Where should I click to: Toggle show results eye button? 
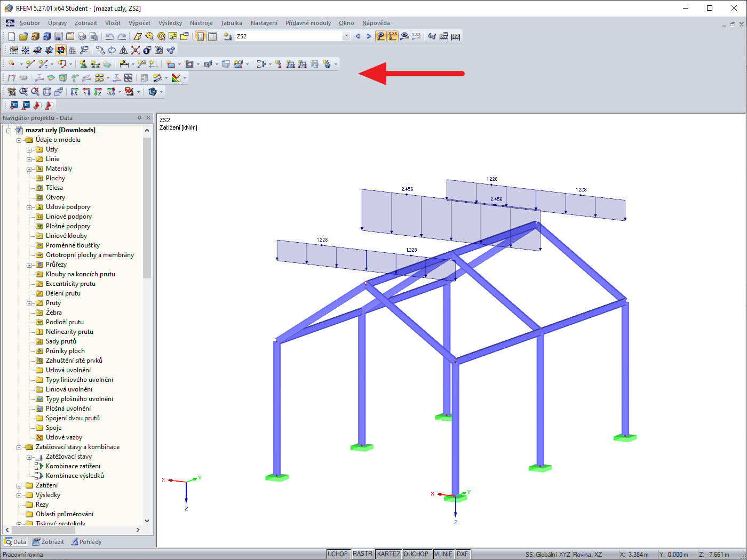(x=404, y=36)
